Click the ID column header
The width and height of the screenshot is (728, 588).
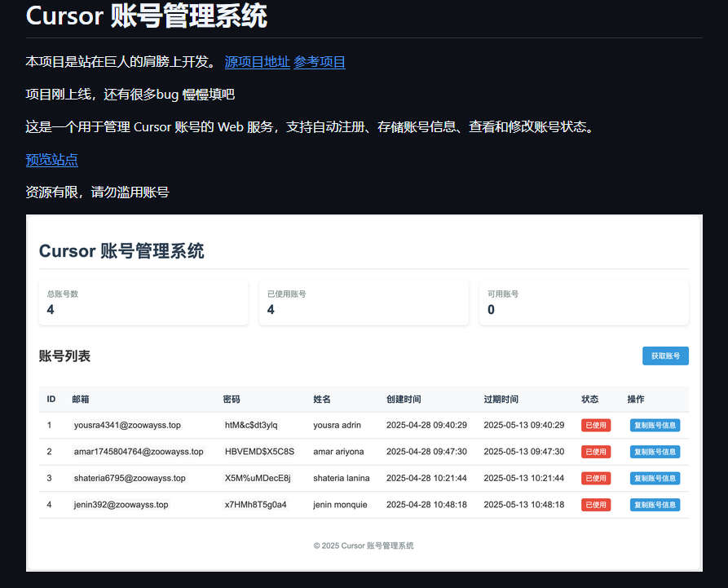click(x=51, y=399)
